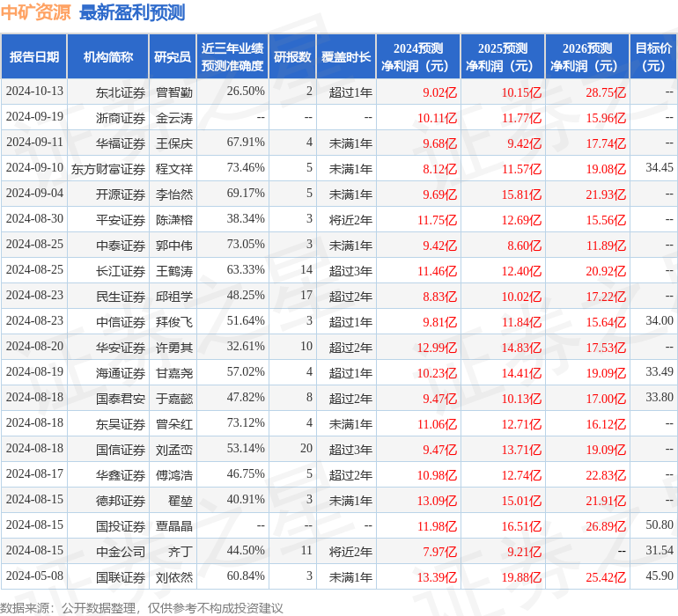Click the 2025 profit value 19.88亿
This screenshot has width=678, height=616.
click(x=521, y=577)
